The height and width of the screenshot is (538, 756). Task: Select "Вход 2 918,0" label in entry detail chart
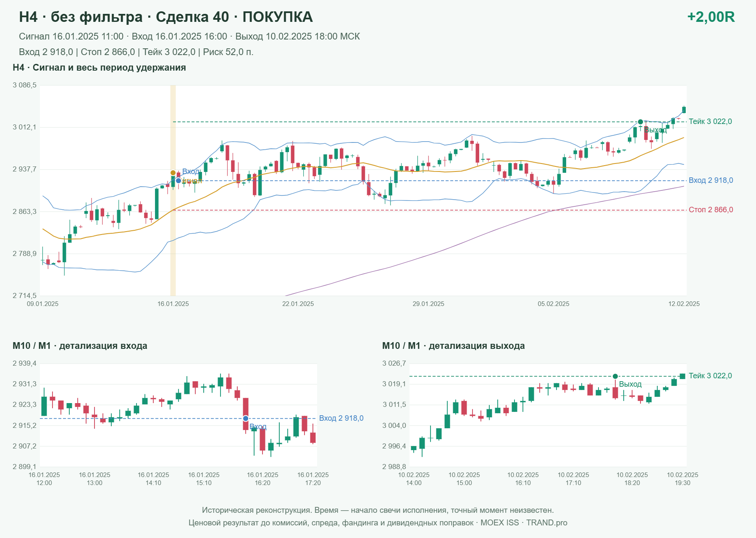[341, 418]
